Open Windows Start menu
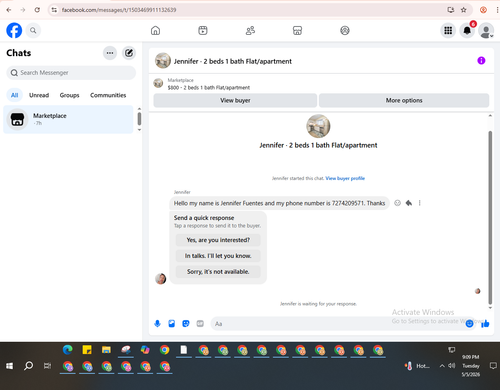This screenshot has width=500, height=390. tap(9, 366)
